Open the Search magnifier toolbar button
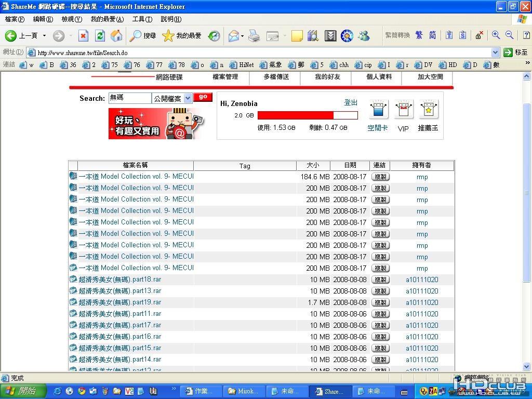The image size is (532, 399). [142, 36]
